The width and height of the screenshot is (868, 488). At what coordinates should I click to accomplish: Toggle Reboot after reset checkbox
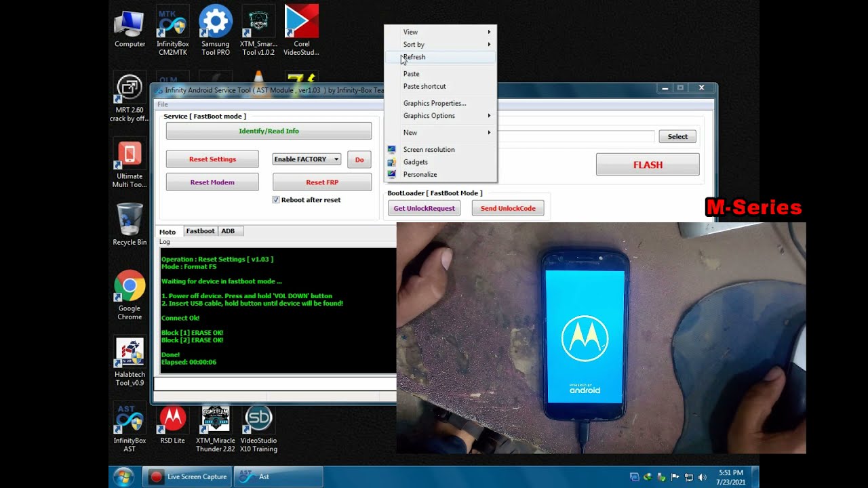276,200
